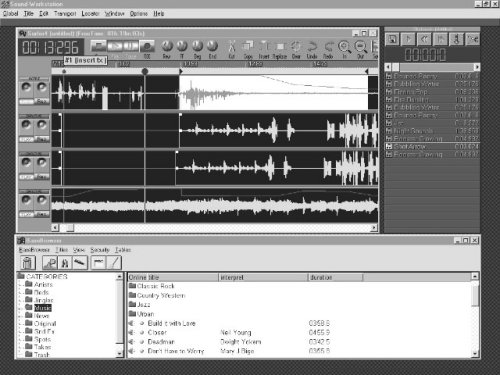The image size is (500, 375).
Task: Click the binoculars search icon in the browser toolbar
Action: tap(65, 263)
